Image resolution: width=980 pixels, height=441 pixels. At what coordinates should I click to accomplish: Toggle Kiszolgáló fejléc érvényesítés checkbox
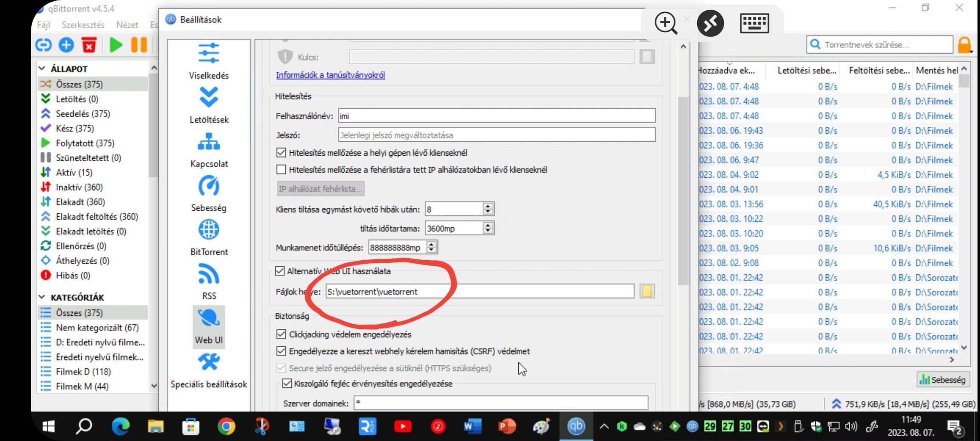coord(287,383)
